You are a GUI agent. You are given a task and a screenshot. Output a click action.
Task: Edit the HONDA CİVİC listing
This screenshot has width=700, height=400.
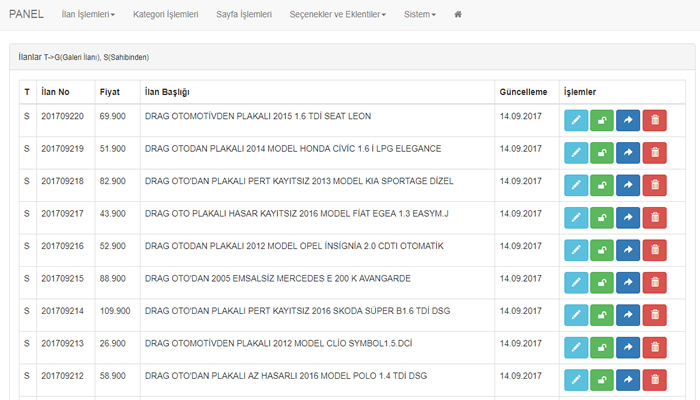click(x=576, y=153)
